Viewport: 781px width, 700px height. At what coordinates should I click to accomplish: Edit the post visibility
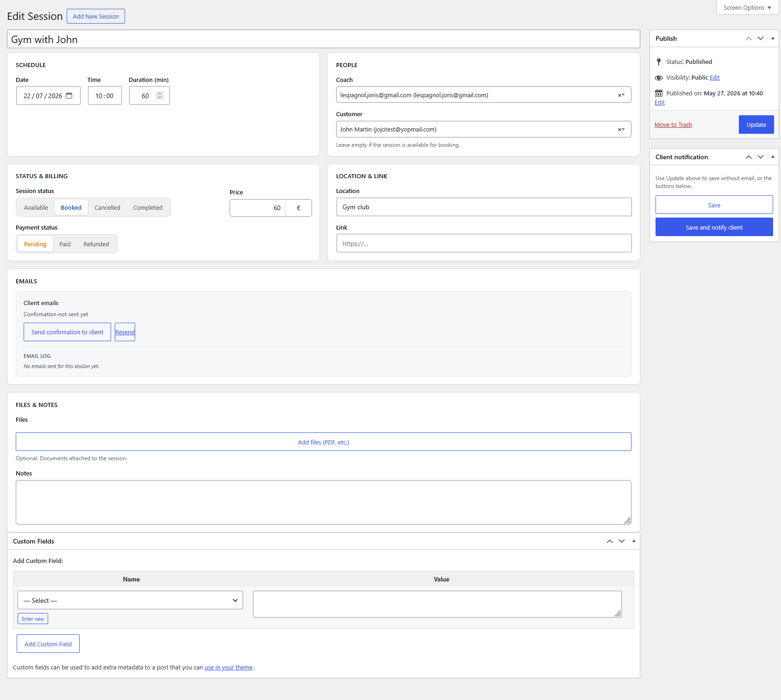pos(715,77)
